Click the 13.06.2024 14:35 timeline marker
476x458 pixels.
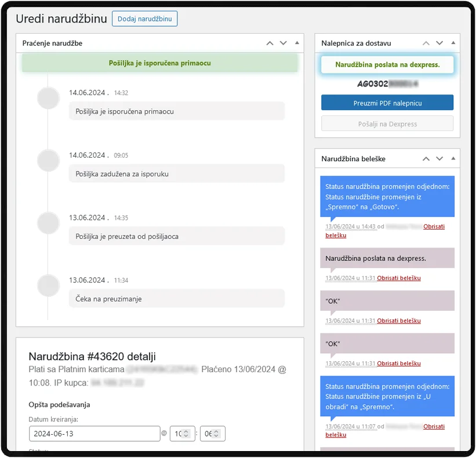(x=48, y=223)
